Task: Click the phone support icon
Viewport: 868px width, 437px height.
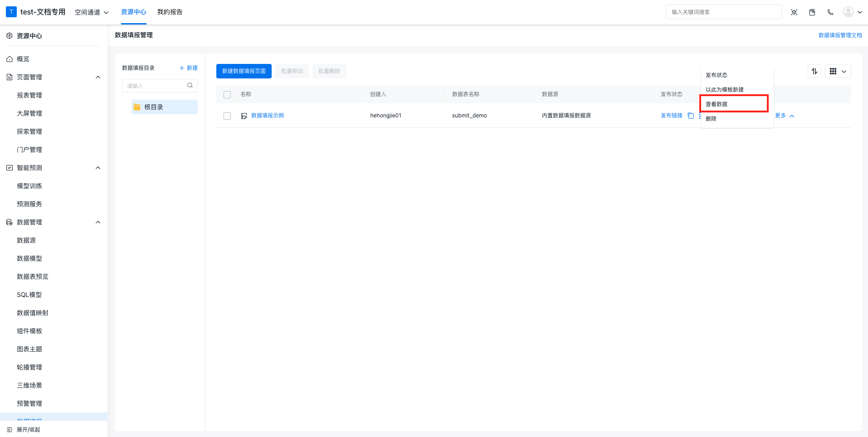Action: (830, 12)
